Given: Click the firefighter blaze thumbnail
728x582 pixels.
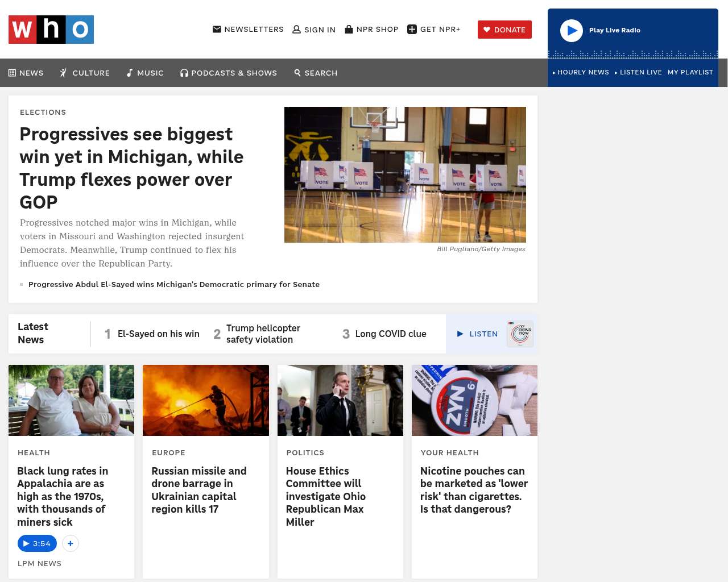Looking at the screenshot, I should (206, 400).
